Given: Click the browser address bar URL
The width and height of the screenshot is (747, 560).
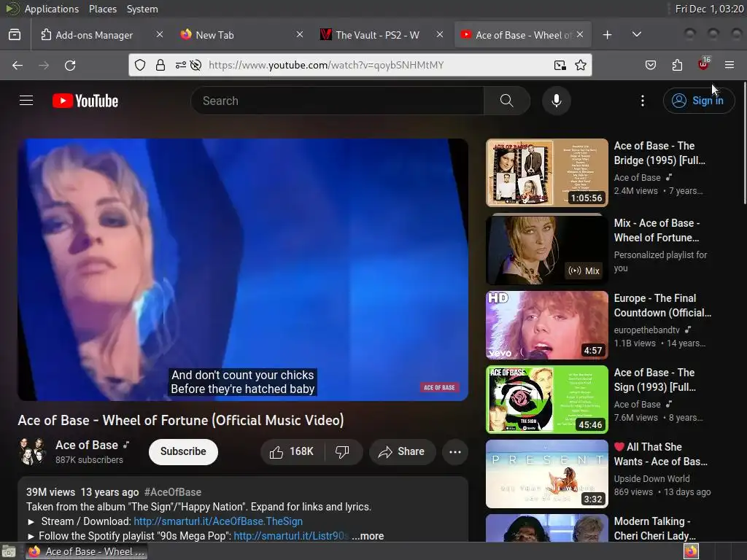Looking at the screenshot, I should pos(326,65).
